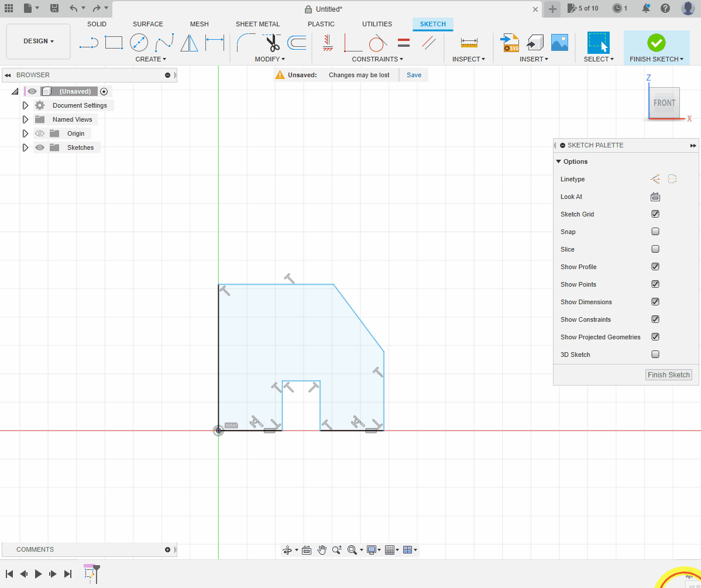701x588 pixels.
Task: Enable the Snap checkbox
Action: click(x=655, y=232)
